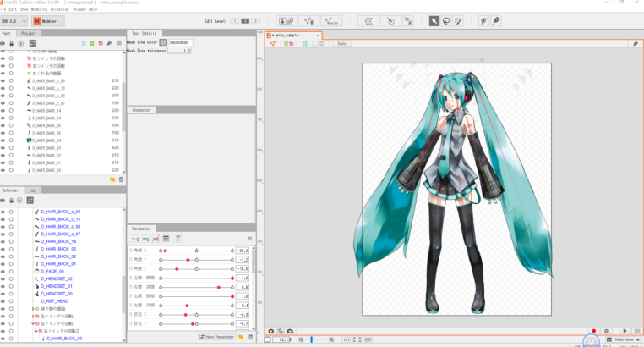Open the Edit menu

[x=13, y=9]
